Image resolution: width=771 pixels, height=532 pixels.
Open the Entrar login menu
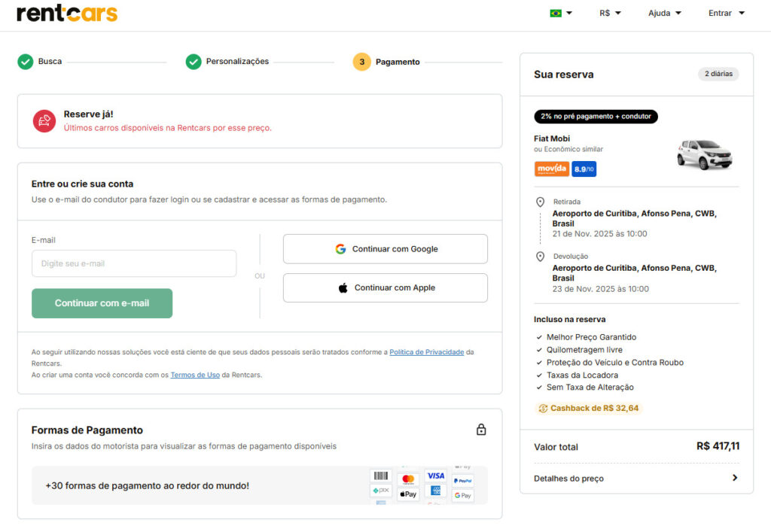point(726,13)
